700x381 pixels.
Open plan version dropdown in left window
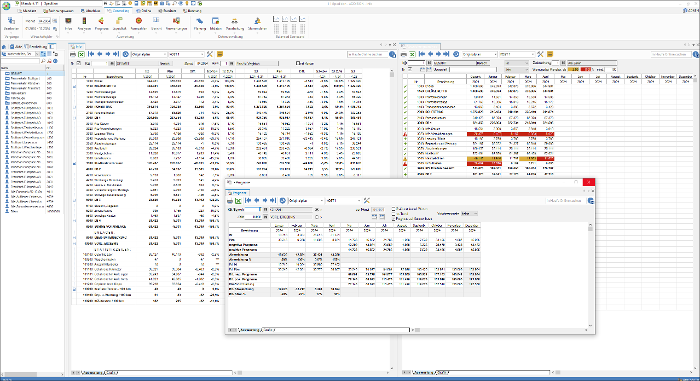(x=149, y=54)
